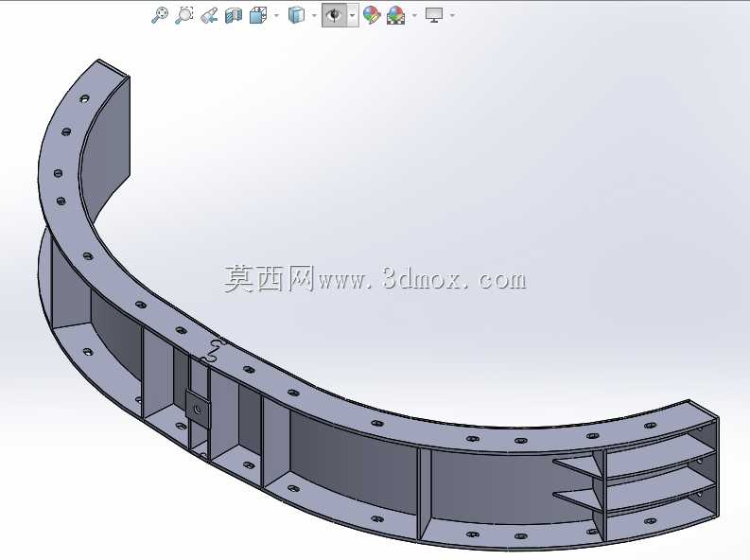This screenshot has width=750, height=560.
Task: Click the Apply Scene icon
Action: pyautogui.click(x=396, y=15)
